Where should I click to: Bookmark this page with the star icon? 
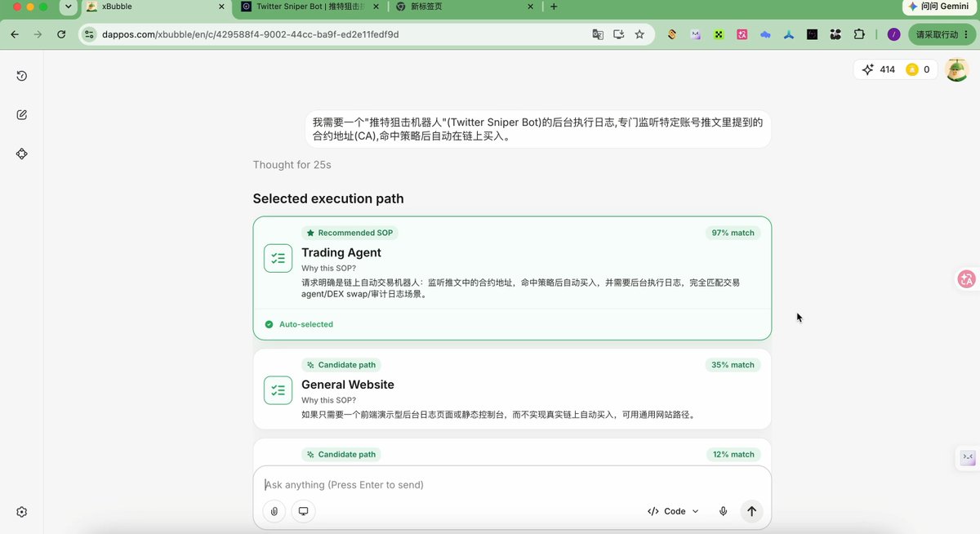[639, 34]
